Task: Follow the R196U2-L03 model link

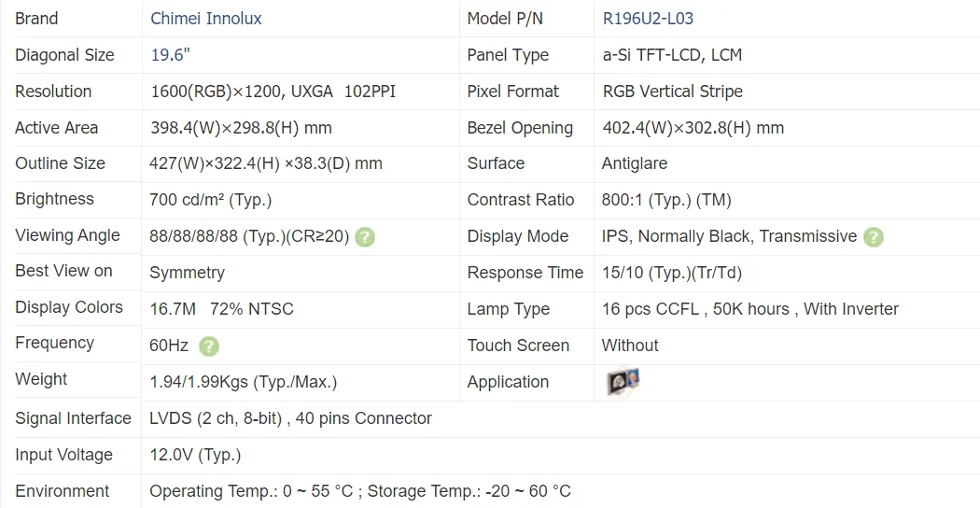Action: [x=648, y=19]
